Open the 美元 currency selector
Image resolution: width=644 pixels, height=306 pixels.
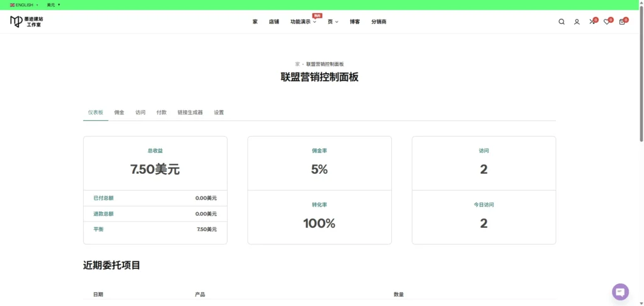(x=53, y=5)
